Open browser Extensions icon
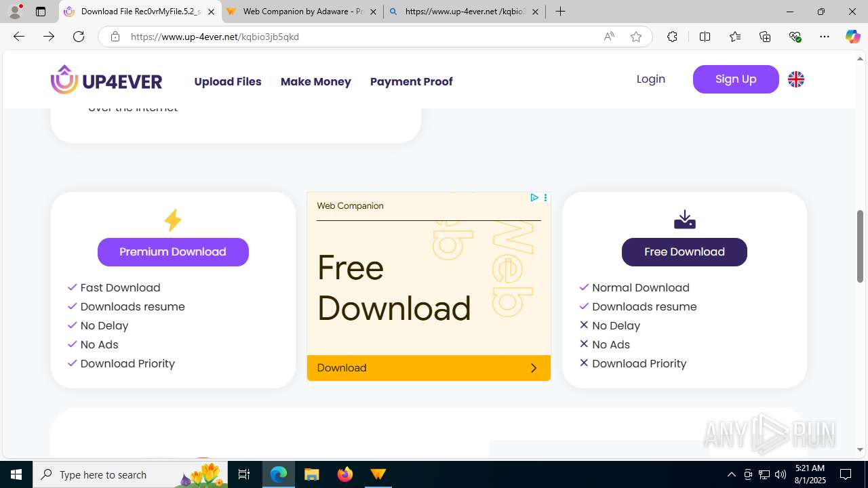Screen dimensions: 868x488 (x=672, y=37)
